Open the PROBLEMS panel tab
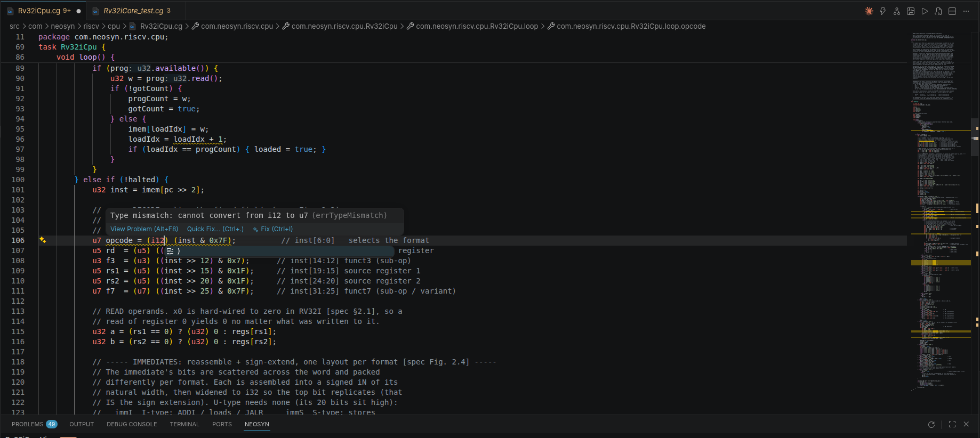Image resolution: width=980 pixels, height=438 pixels. tap(34, 424)
